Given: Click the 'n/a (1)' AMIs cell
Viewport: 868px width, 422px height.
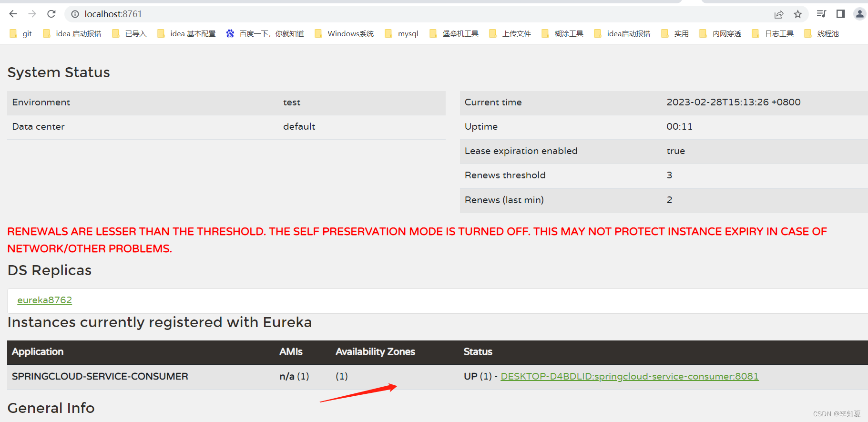Looking at the screenshot, I should [294, 376].
